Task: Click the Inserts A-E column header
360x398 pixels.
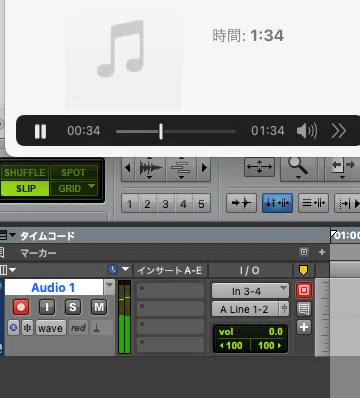Action: (170, 270)
